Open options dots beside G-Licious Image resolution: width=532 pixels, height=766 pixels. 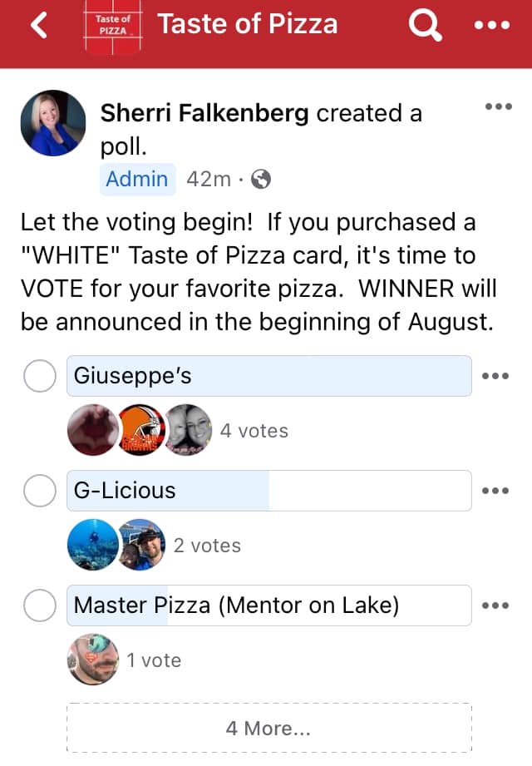click(x=495, y=491)
